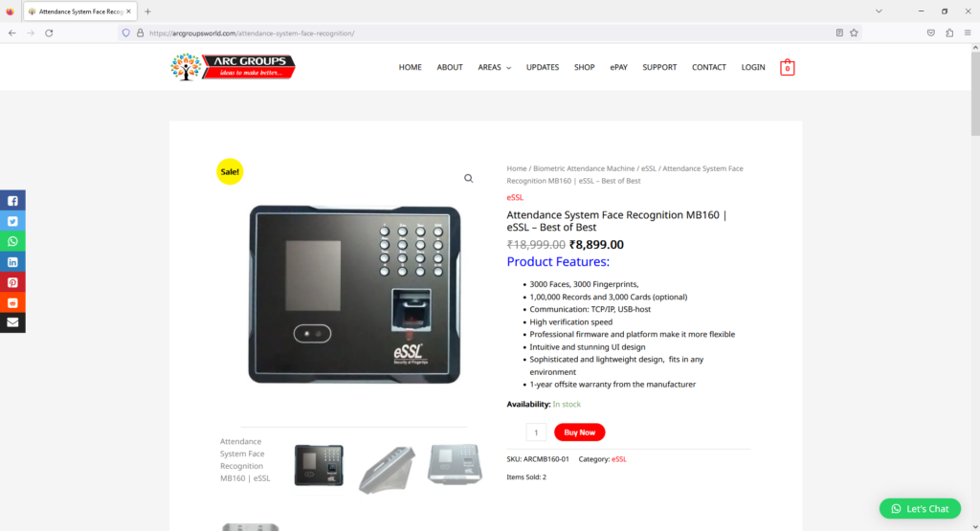Share the product page on Facebook

click(x=12, y=201)
